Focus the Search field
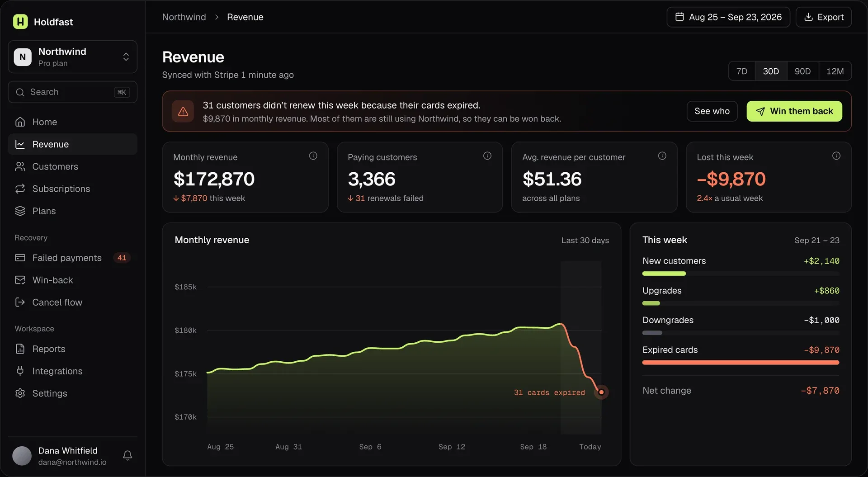868x477 pixels. click(73, 92)
